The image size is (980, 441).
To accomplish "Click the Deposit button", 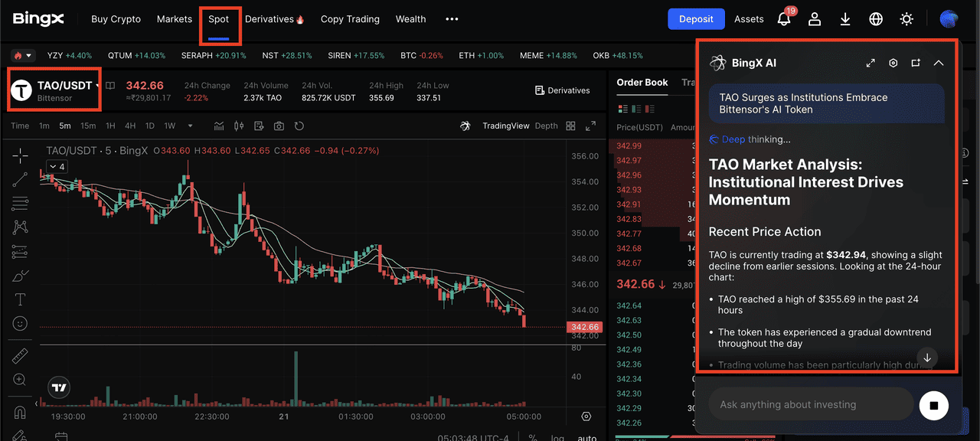I will click(x=696, y=19).
